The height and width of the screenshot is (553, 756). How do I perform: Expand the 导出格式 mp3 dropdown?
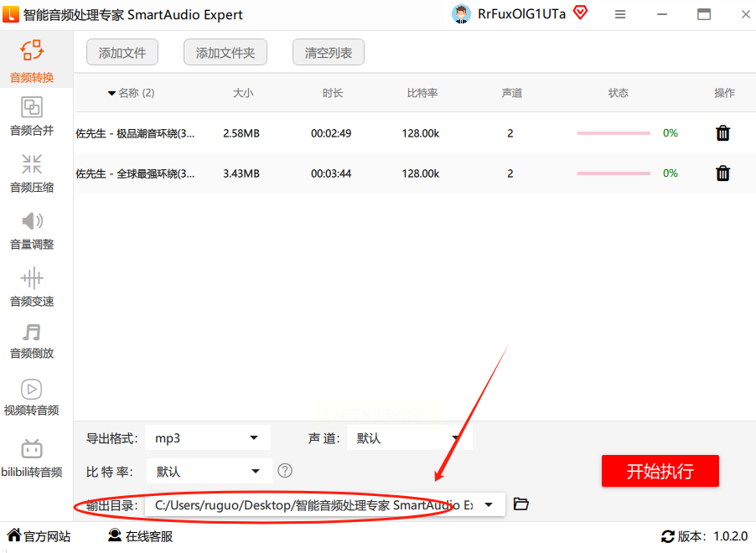coord(208,437)
